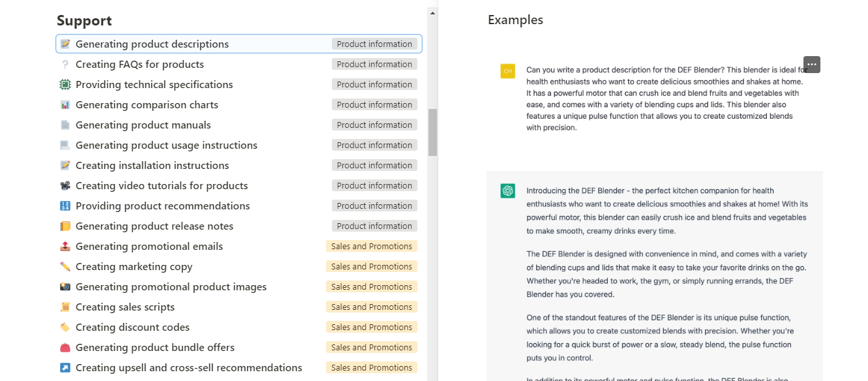Click the yellow CH user avatar

[x=508, y=72]
